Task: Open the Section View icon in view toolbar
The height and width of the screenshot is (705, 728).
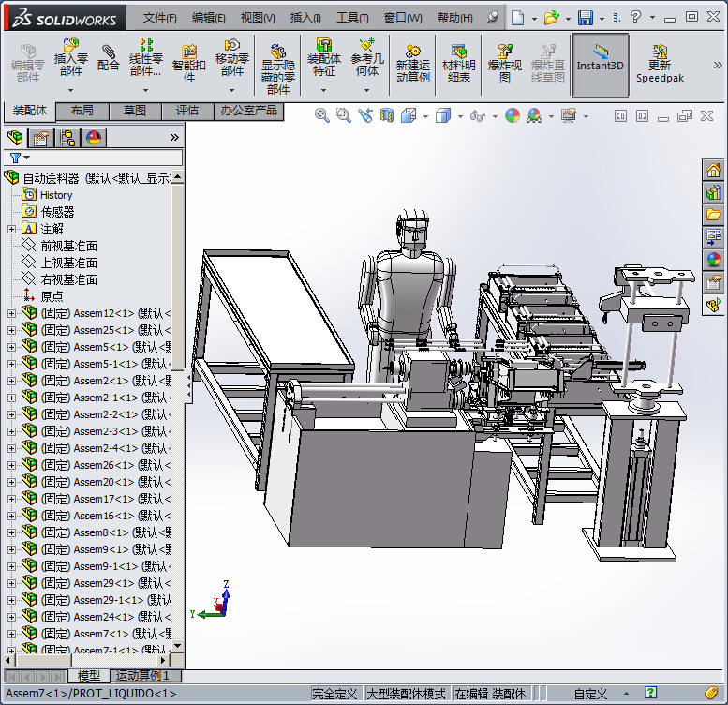Action: (387, 115)
